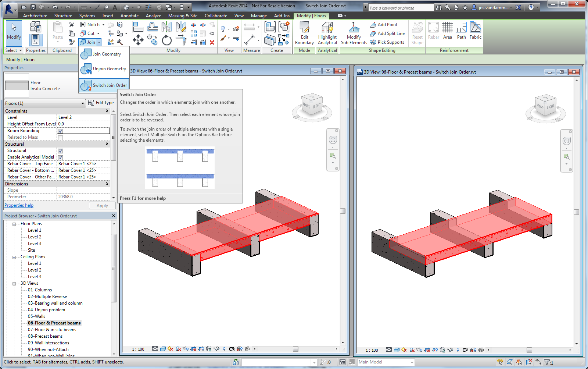Click the search keyword input field
This screenshot has width=588, height=369.
point(401,8)
